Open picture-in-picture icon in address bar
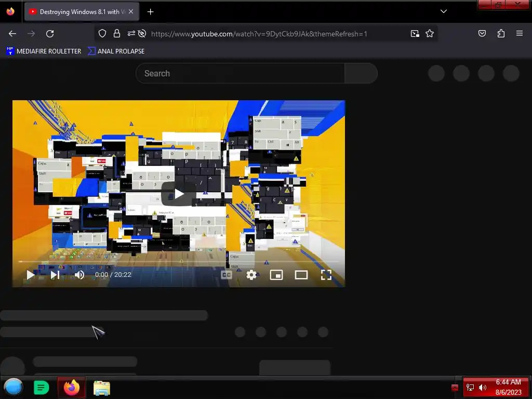This screenshot has width=532, height=399. point(415,33)
